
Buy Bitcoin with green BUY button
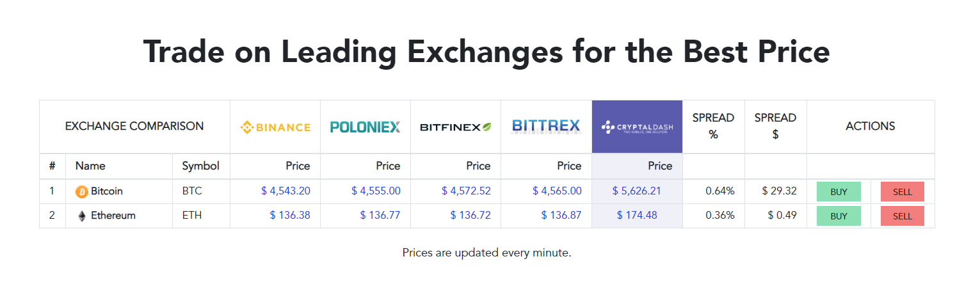pyautogui.click(x=839, y=192)
